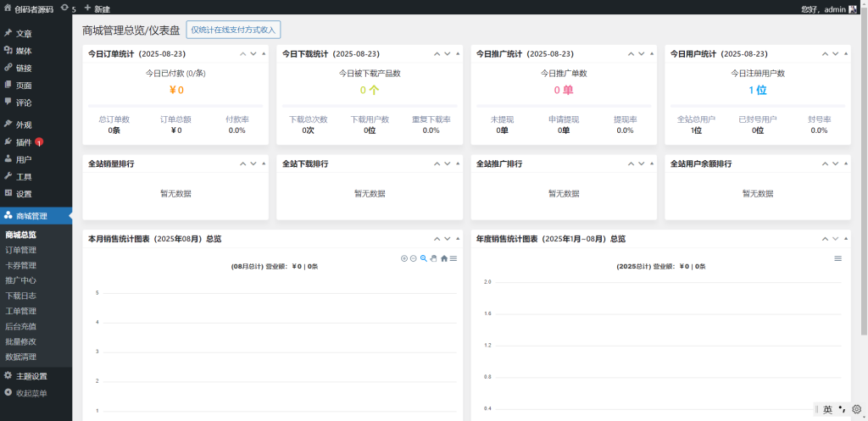Click zoom in icon on monthly sales chart
868x421 pixels.
pos(404,258)
